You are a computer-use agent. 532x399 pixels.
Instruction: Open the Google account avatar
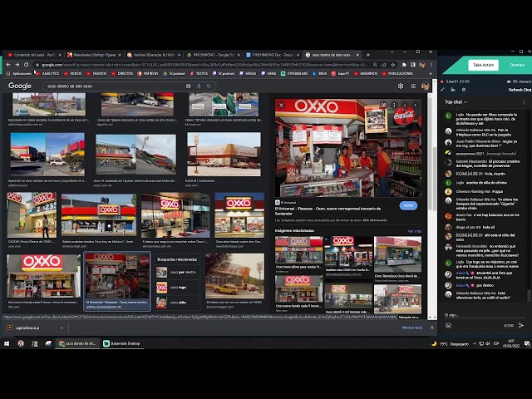pyautogui.click(x=425, y=86)
